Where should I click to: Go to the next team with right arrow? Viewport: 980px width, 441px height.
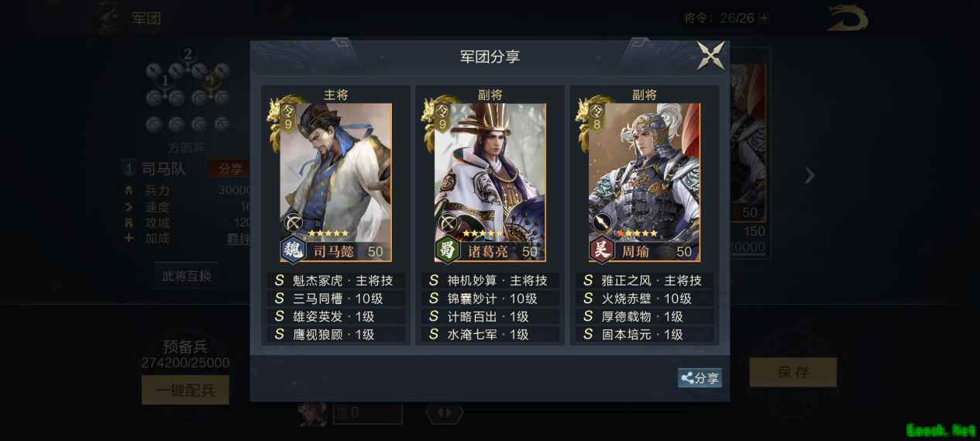(x=810, y=176)
